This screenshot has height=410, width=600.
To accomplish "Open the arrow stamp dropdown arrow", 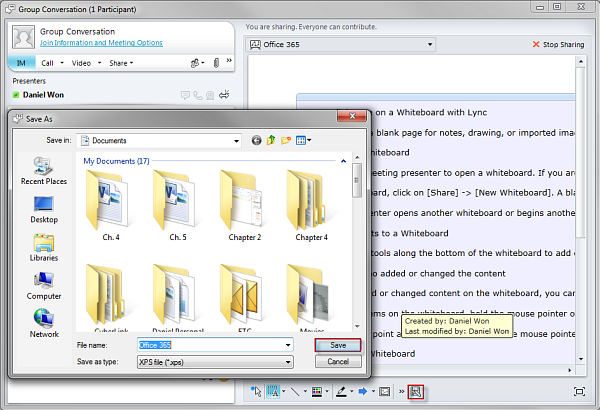I will click(x=373, y=391).
